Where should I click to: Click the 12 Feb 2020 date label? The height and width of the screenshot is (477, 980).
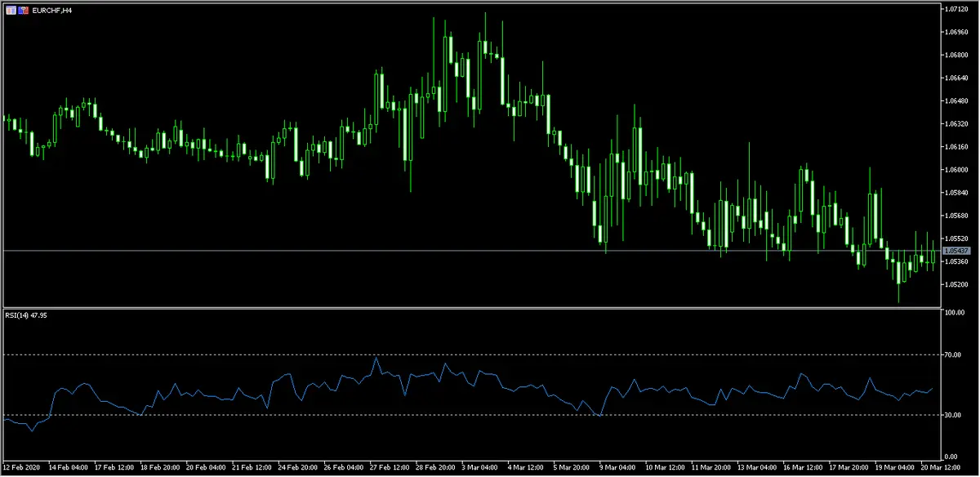21,468
